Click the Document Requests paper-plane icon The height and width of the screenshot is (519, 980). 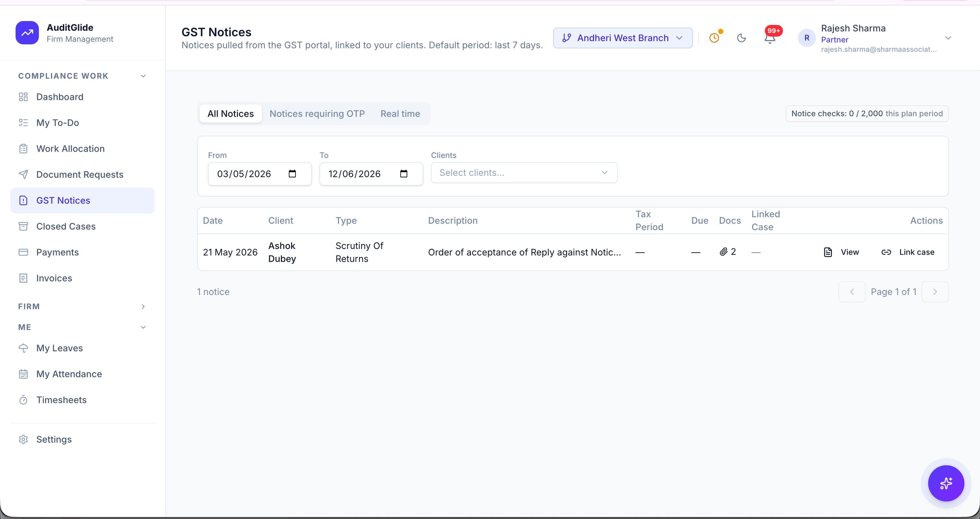[x=23, y=175]
